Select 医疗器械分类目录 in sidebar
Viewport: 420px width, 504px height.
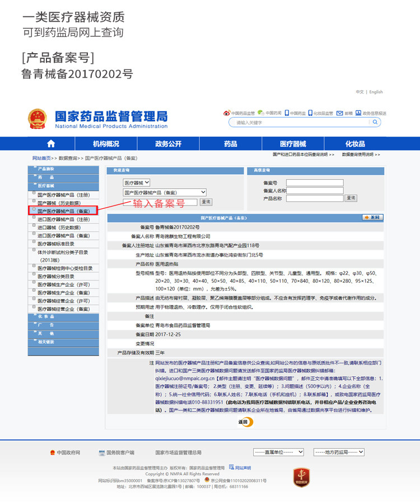(56, 277)
